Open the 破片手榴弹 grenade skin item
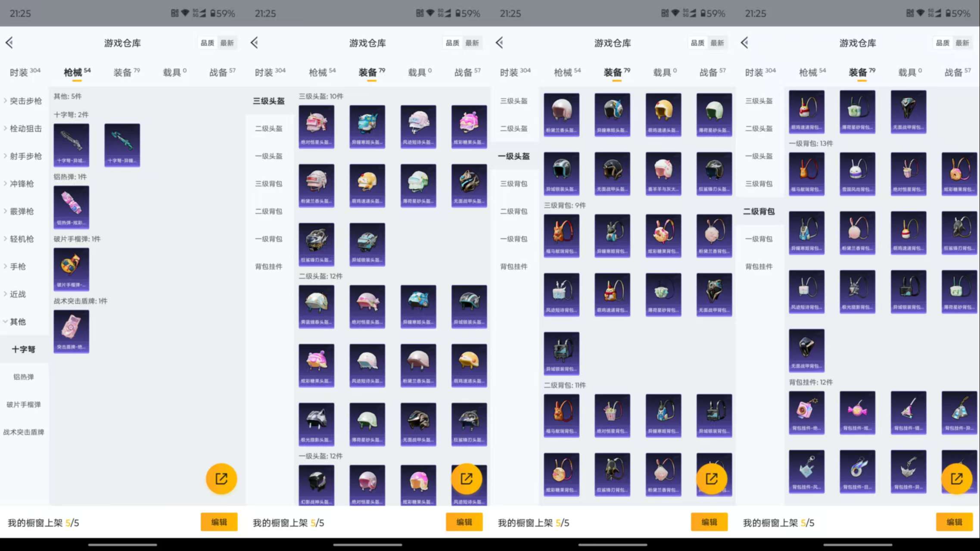Image resolution: width=980 pixels, height=551 pixels. point(71,269)
